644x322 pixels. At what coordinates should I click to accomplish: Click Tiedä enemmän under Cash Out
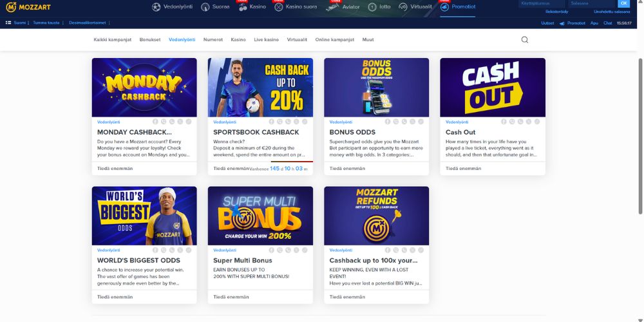tap(463, 168)
